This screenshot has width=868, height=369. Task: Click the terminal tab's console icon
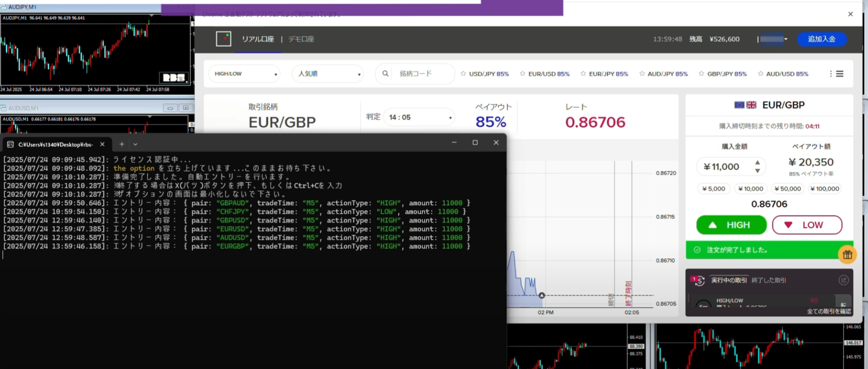[x=10, y=144]
